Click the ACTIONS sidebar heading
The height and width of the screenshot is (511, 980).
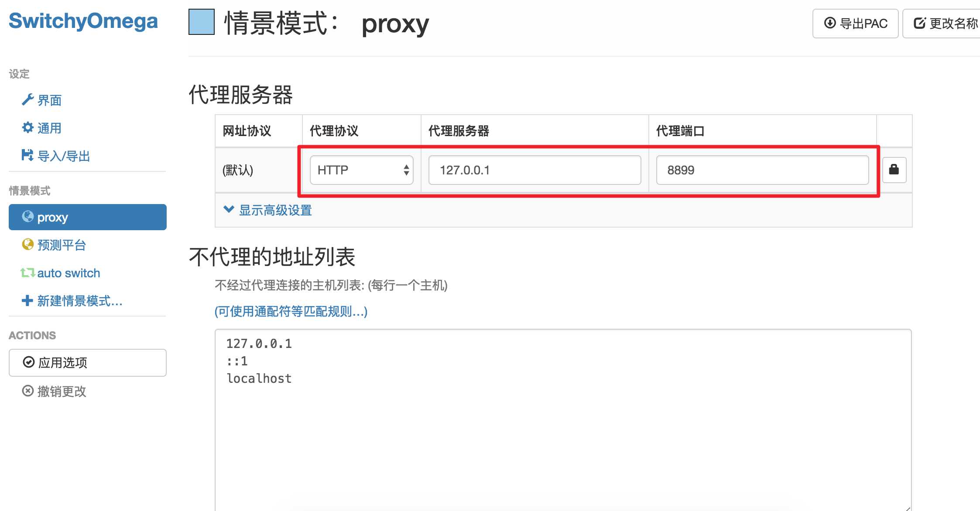32,335
